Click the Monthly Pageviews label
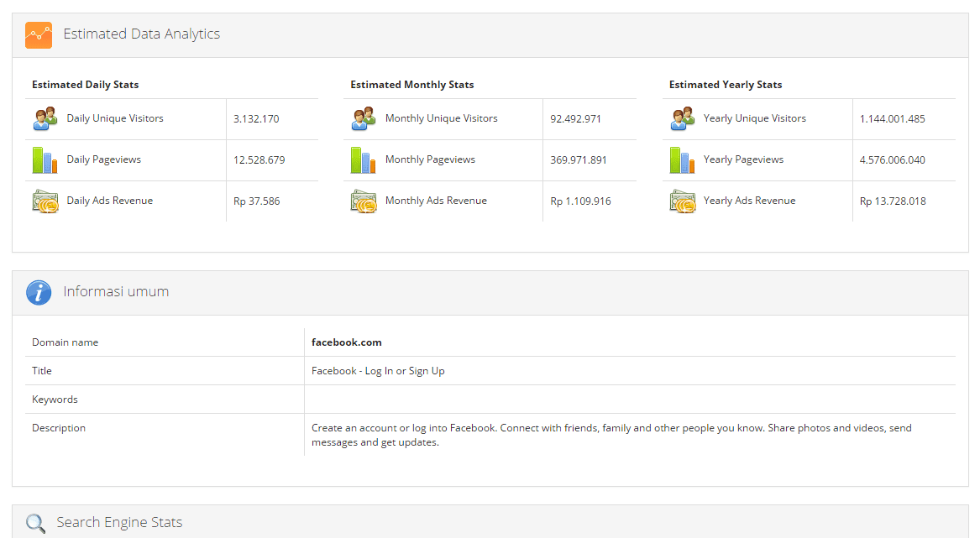The width and height of the screenshot is (980, 538). 430,160
